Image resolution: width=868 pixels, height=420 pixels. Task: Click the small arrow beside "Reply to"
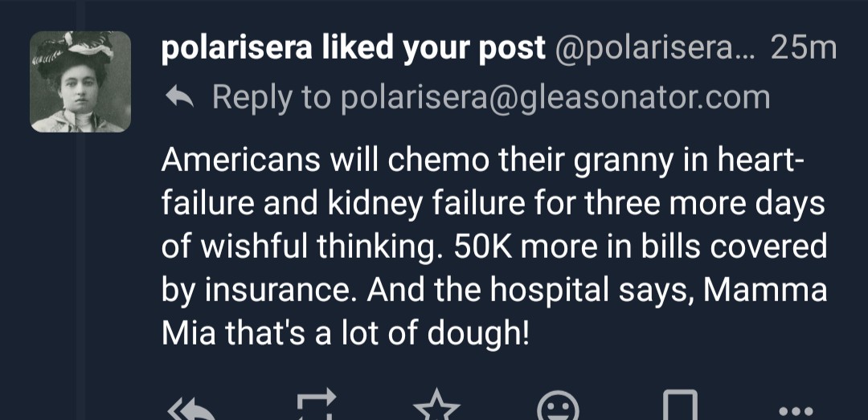coord(178,98)
